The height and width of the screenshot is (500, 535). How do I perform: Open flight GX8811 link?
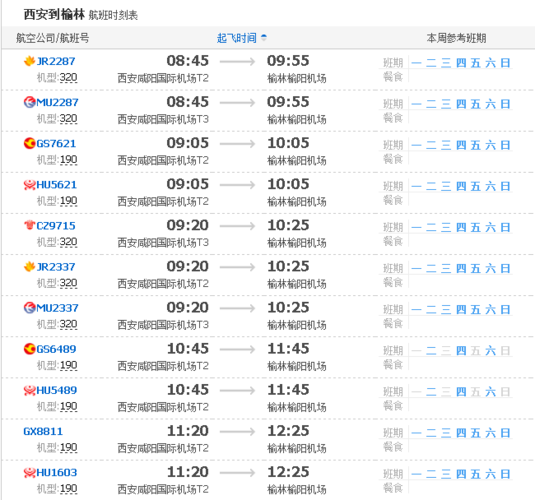pos(43,431)
